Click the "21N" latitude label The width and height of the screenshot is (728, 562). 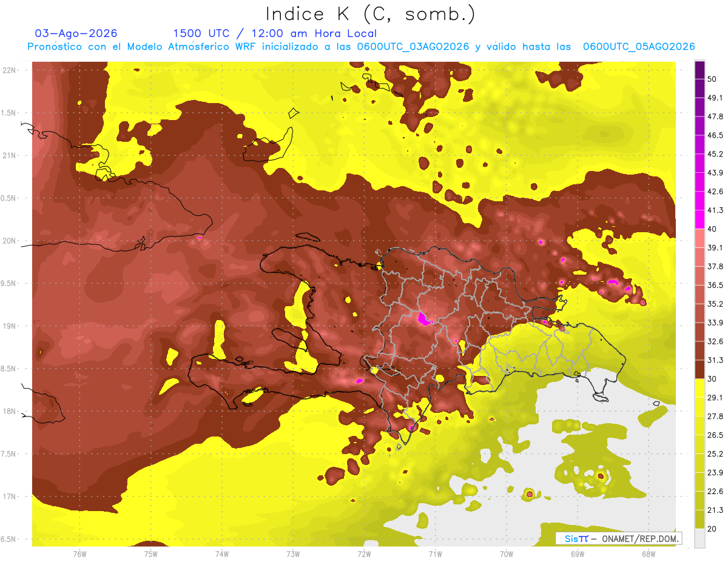(x=10, y=155)
